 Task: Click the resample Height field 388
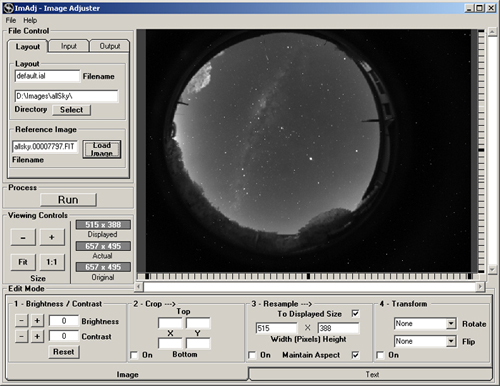338,328
